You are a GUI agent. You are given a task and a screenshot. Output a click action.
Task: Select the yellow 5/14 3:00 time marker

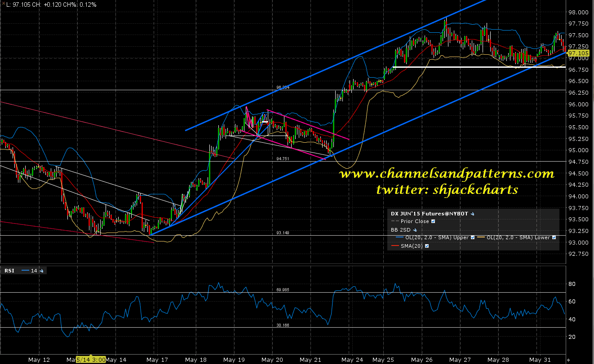click(x=90, y=360)
